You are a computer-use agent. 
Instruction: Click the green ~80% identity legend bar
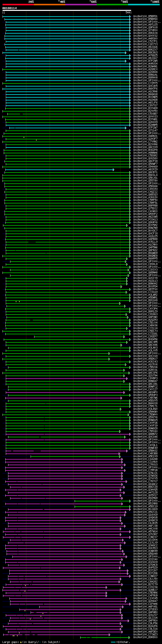coord(112,5)
